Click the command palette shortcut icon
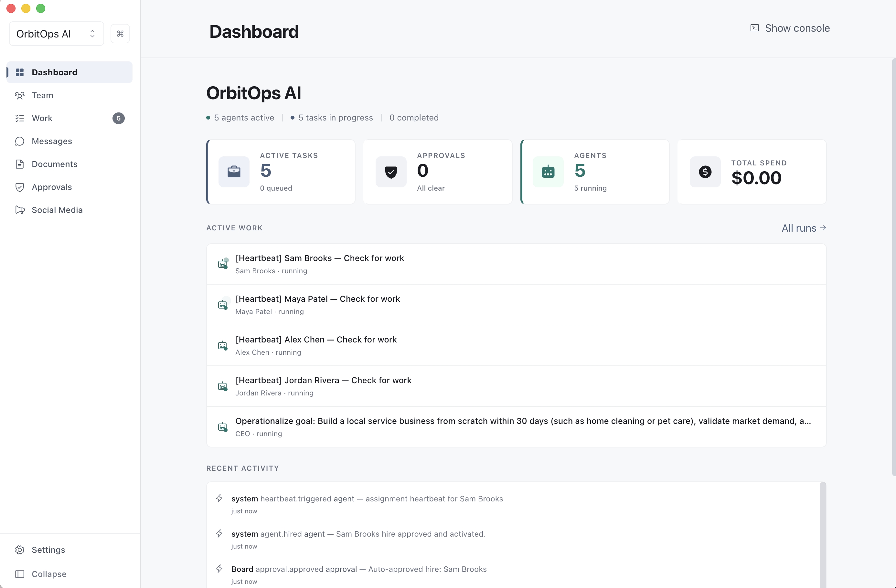 pyautogui.click(x=120, y=34)
